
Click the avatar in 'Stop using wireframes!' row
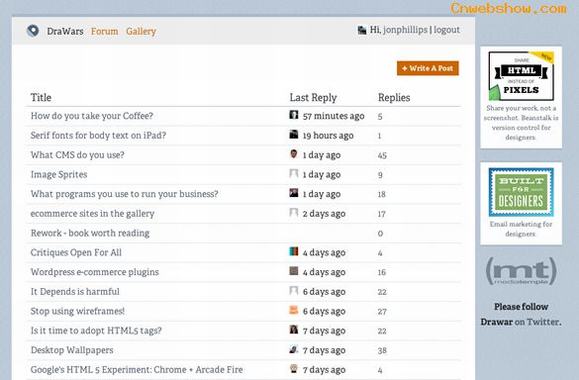coord(294,310)
